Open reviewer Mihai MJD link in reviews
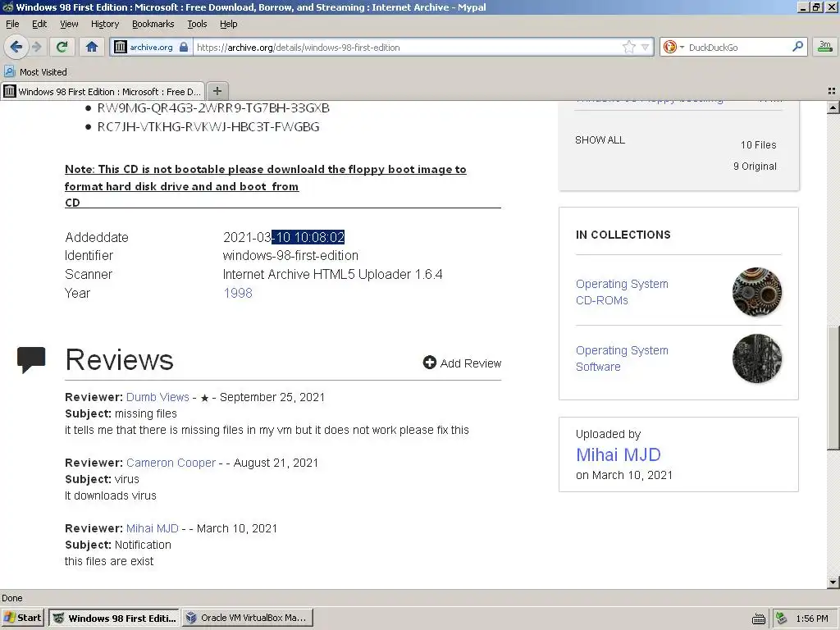Viewport: 840px width, 630px height. 152,528
